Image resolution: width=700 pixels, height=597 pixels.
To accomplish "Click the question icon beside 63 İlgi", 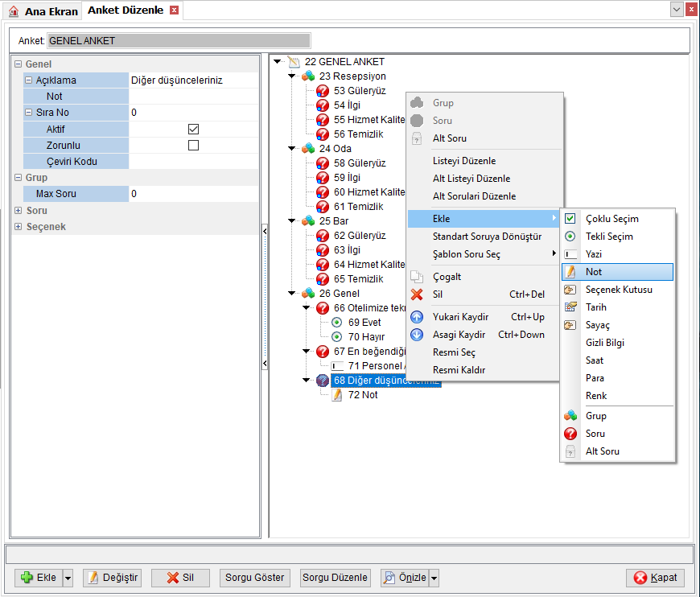I will pyautogui.click(x=323, y=250).
